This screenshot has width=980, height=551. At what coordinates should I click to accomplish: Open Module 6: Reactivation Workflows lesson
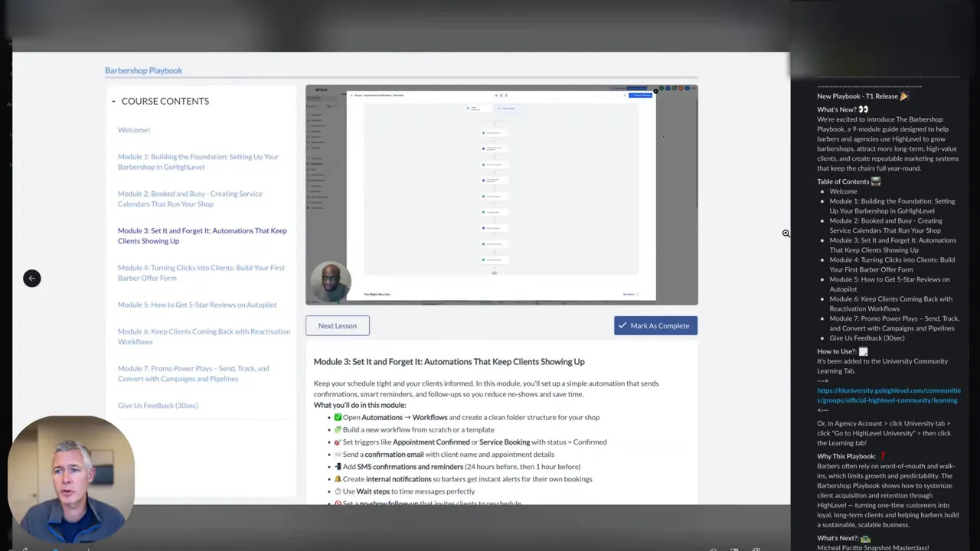click(204, 337)
